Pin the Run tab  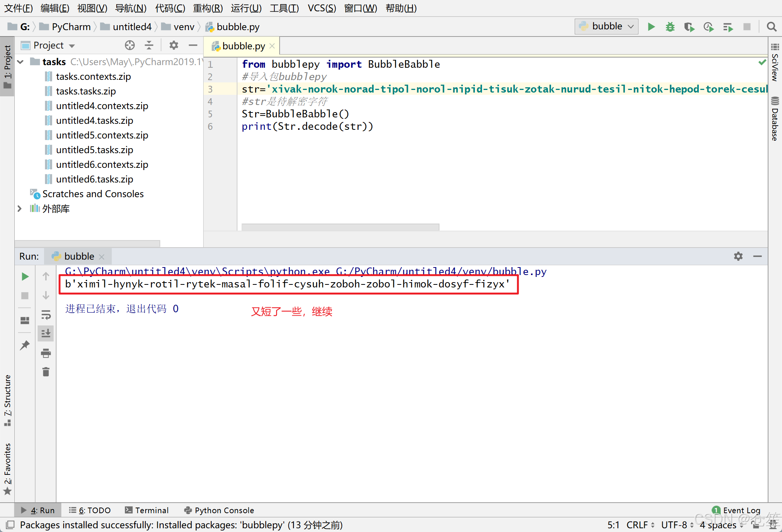[25, 345]
